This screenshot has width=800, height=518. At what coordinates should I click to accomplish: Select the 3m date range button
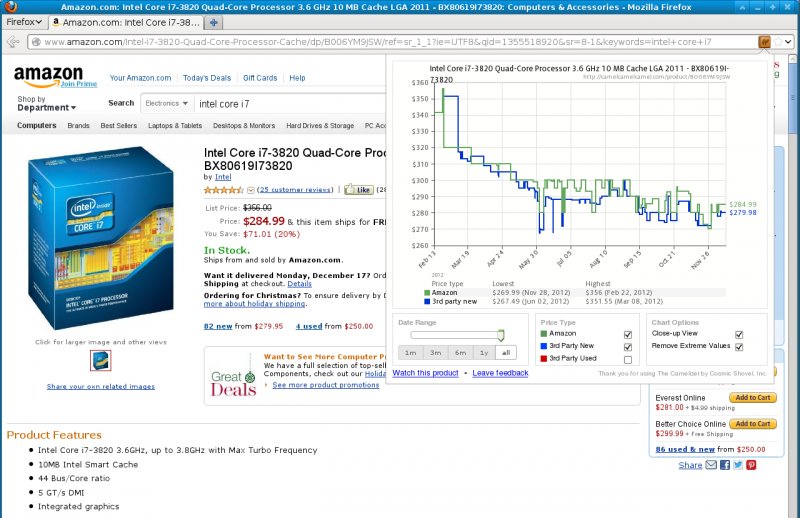click(436, 353)
